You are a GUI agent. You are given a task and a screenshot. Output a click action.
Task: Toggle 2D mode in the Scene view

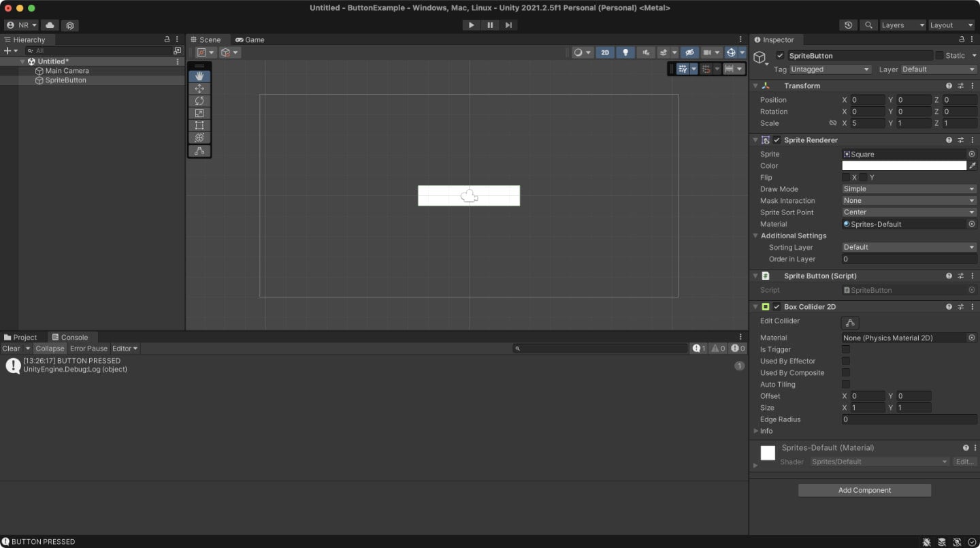[605, 52]
